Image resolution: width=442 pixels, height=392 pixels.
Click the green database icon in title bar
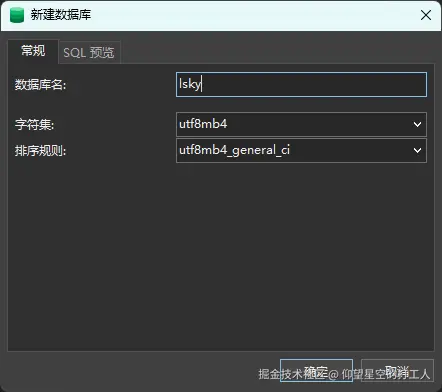tap(17, 15)
